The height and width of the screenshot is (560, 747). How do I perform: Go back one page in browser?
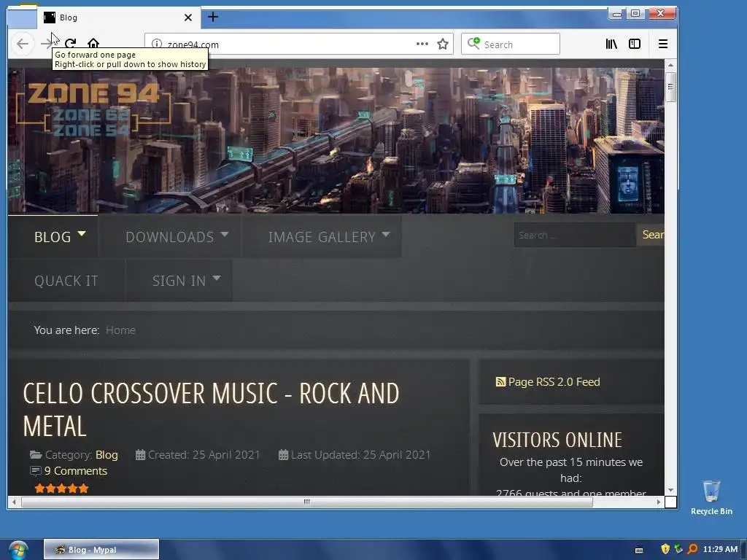[23, 44]
